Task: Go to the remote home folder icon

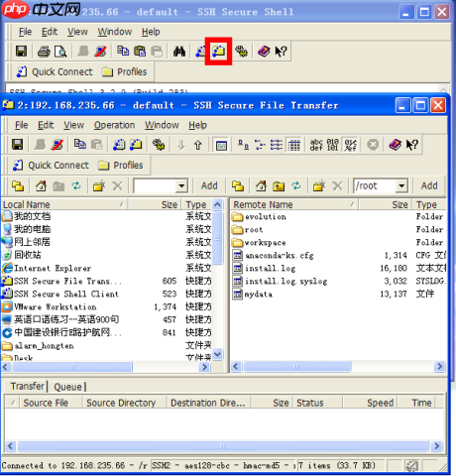Action: [261, 185]
